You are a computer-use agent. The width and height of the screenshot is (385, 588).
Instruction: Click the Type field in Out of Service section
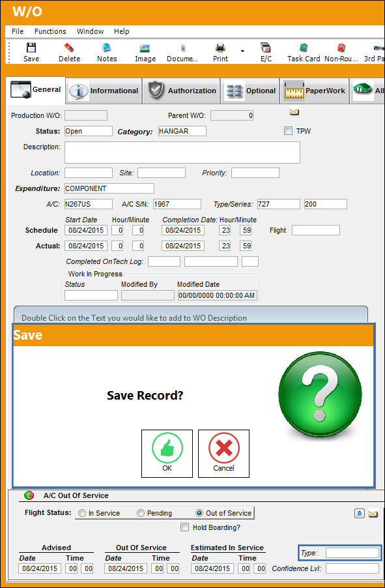click(352, 553)
